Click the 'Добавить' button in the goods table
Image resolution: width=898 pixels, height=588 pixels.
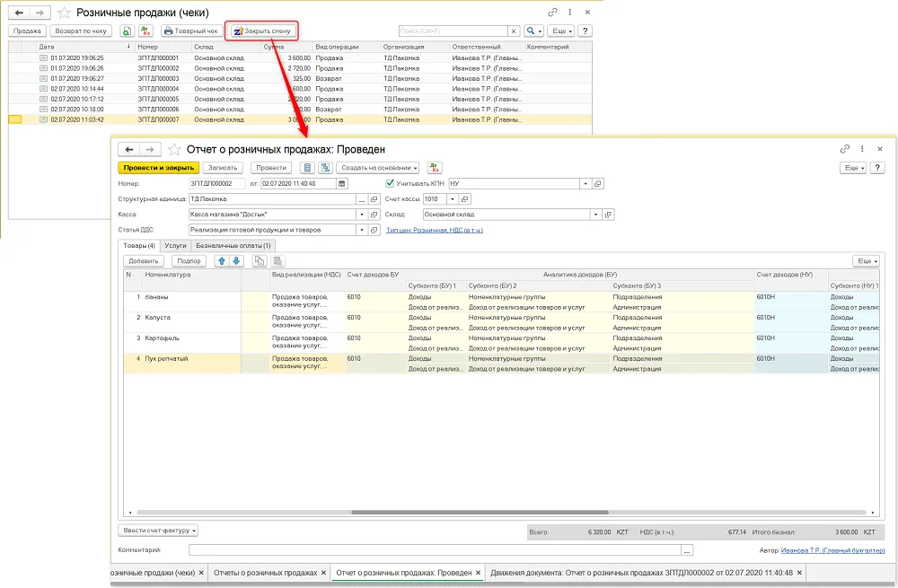(143, 261)
